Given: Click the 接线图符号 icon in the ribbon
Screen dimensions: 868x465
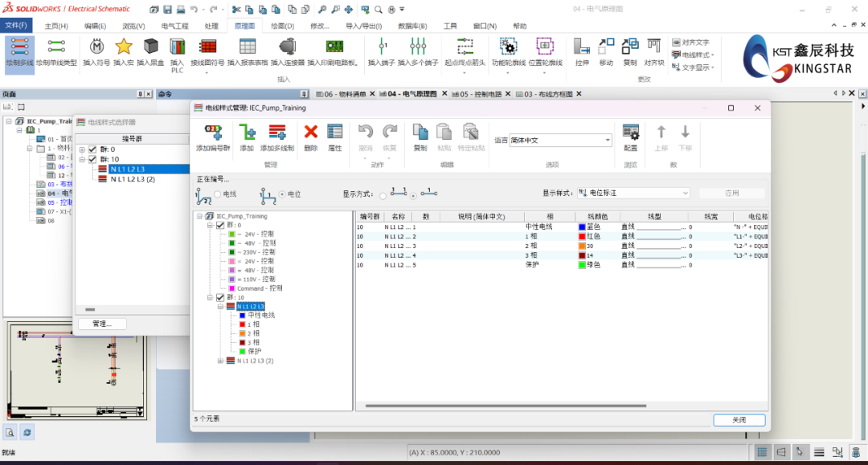Looking at the screenshot, I should (x=208, y=47).
